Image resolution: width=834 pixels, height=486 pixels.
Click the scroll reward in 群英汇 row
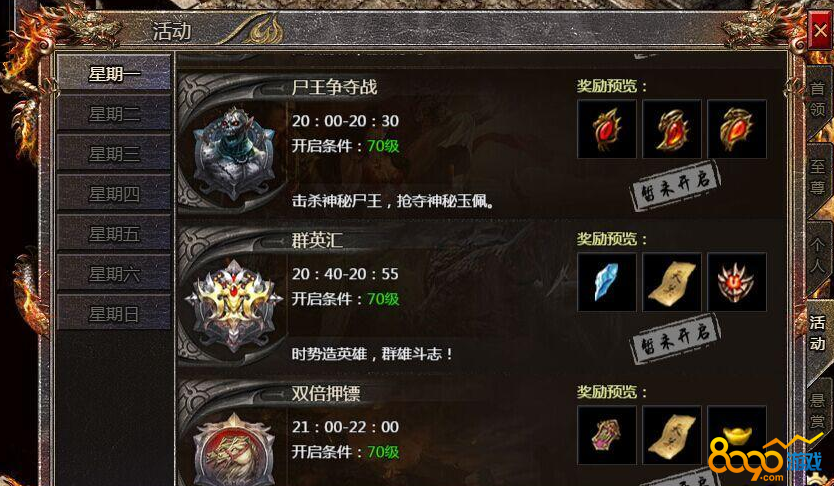click(672, 282)
